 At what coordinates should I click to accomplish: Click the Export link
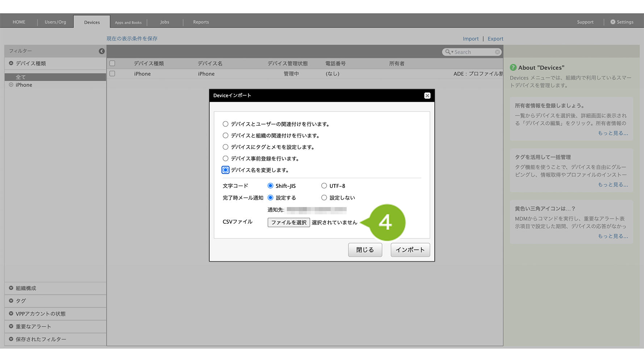495,39
